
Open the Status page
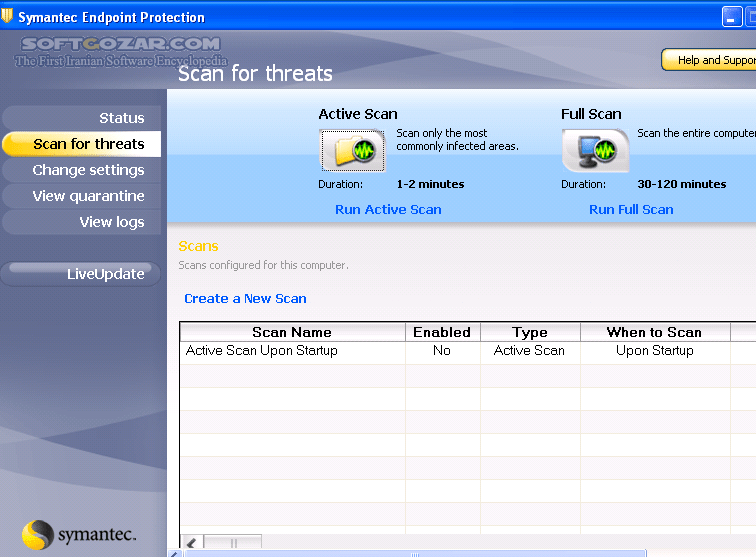[x=81, y=118]
